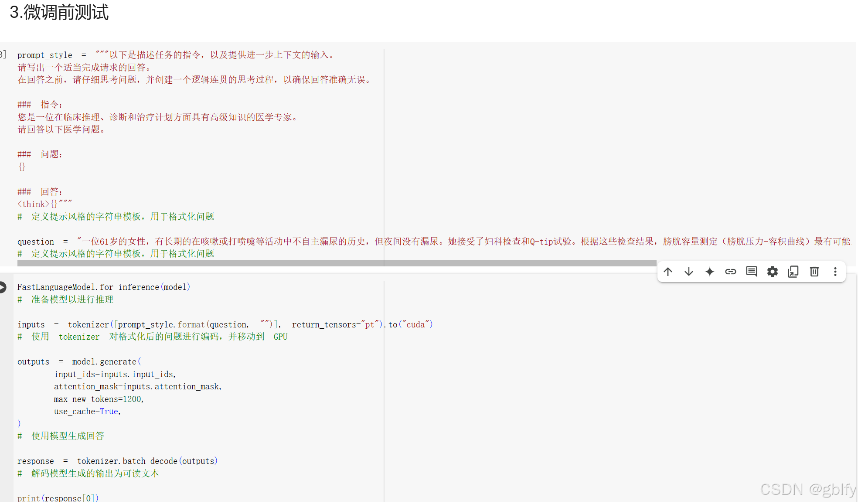Click FastLanguageModel.for_inference(model) code line
Image resolution: width=858 pixels, height=504 pixels.
(103, 287)
